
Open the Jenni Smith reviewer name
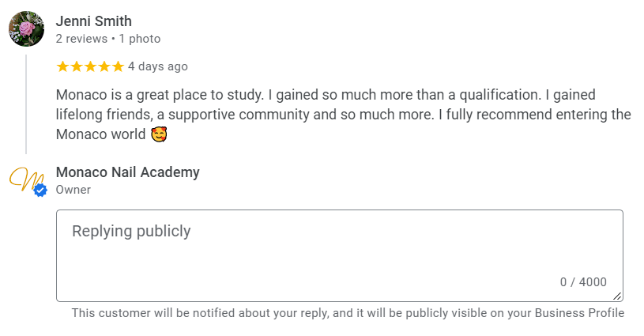(x=93, y=21)
